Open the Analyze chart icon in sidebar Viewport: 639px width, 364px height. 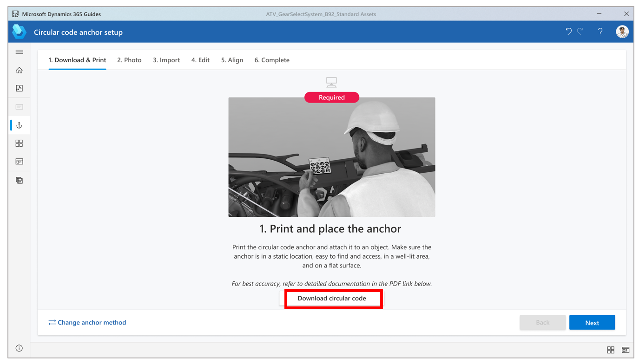coord(19,88)
